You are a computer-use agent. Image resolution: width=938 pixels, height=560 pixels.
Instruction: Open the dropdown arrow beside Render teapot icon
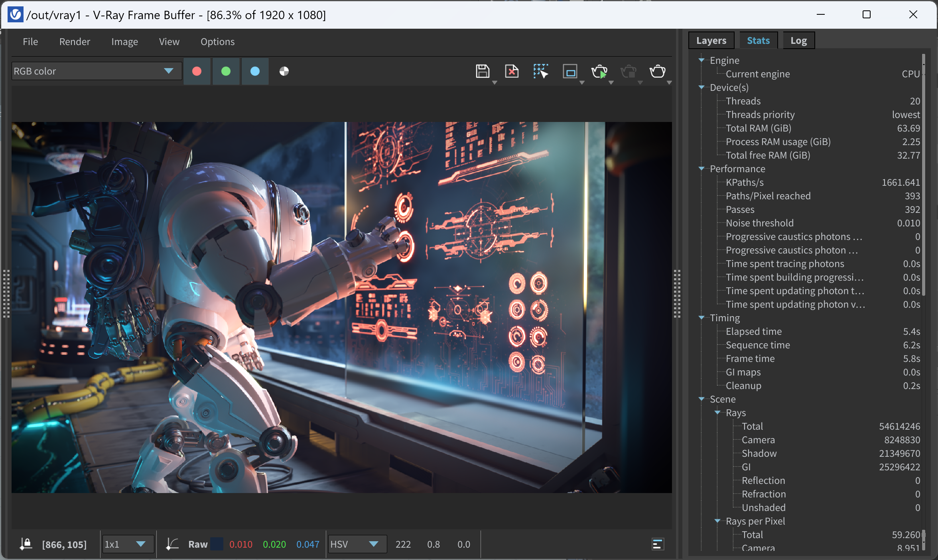click(669, 83)
